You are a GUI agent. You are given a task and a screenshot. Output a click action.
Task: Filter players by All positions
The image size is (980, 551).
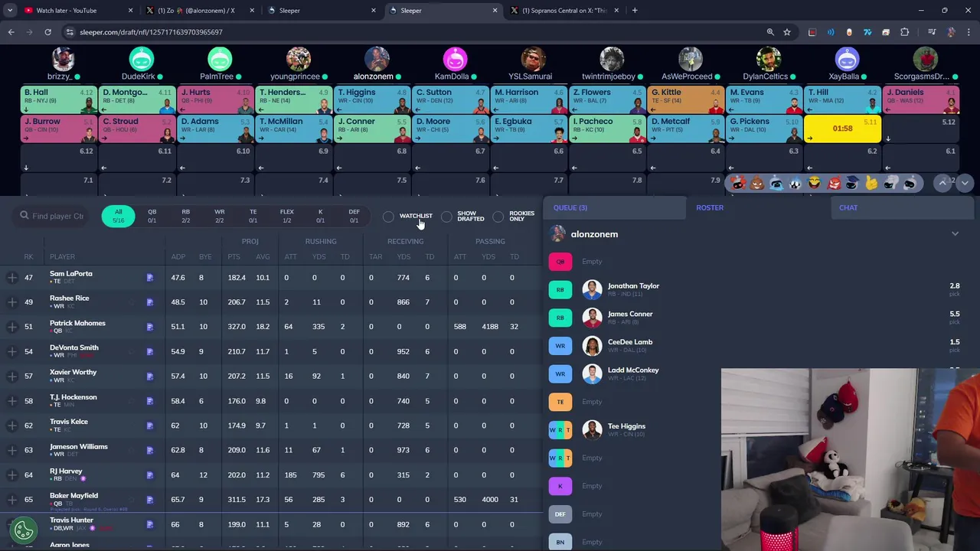[118, 217]
